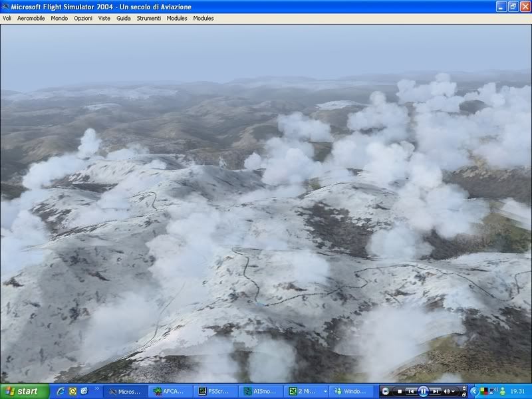Switch to the Micros... Flight Simulator taskbar button
The image size is (532, 399).
point(125,392)
